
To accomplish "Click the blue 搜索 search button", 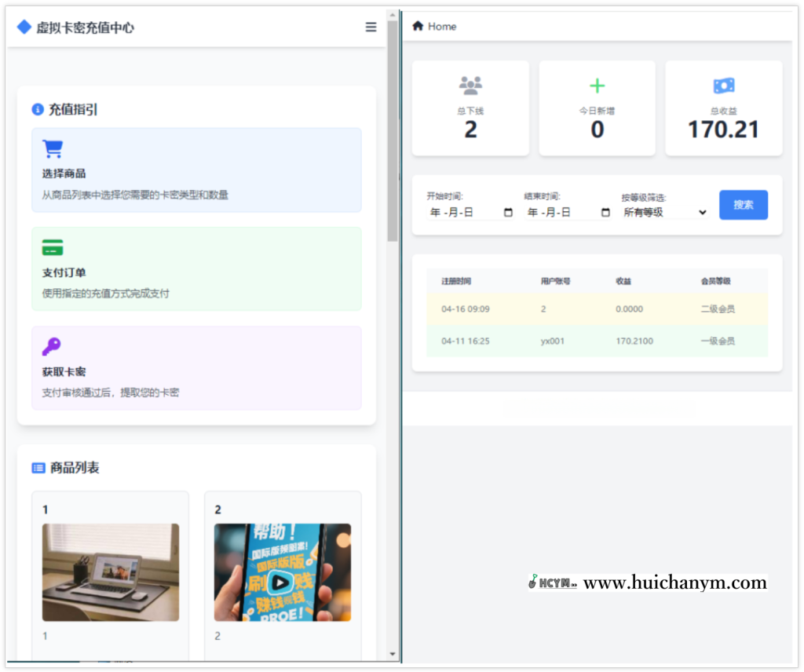I will pyautogui.click(x=743, y=204).
